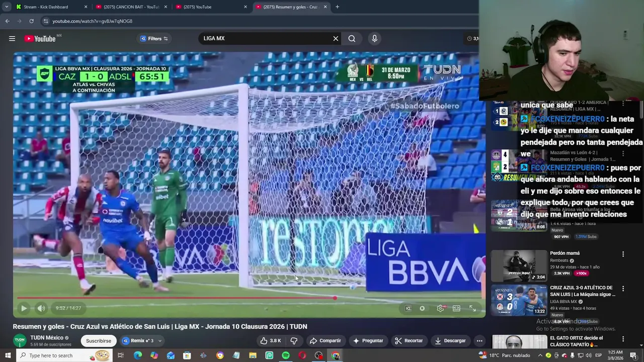644x362 pixels.
Task: Open a new browser tab
Action: (x=337, y=7)
